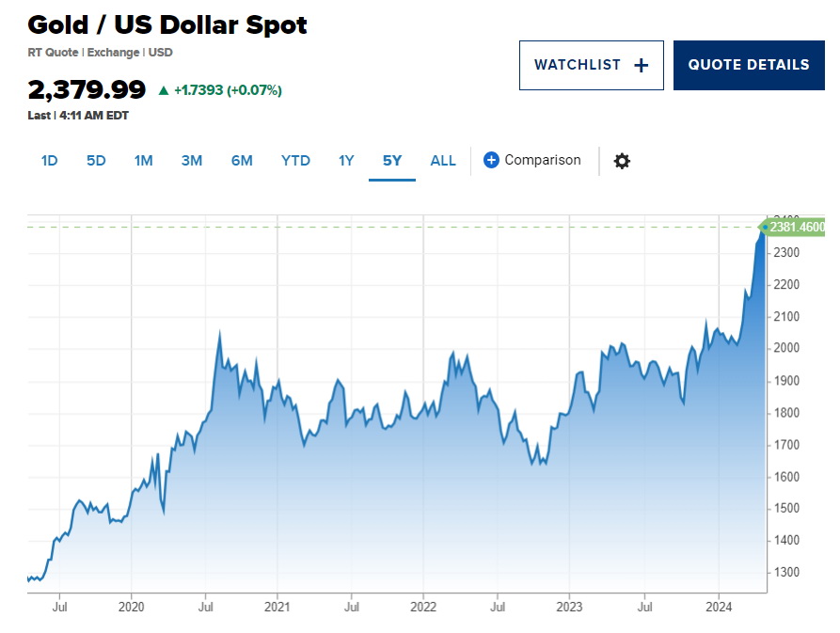
Task: Switch to the 6M range tab
Action: pyautogui.click(x=242, y=161)
